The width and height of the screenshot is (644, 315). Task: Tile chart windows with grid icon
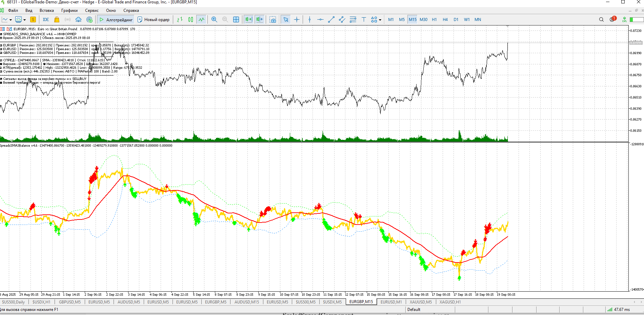236,20
